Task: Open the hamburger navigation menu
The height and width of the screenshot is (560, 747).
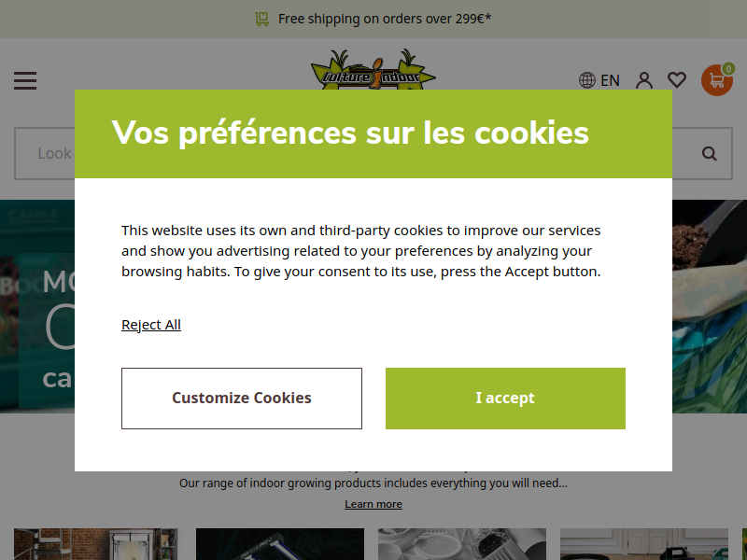Action: click(x=25, y=80)
